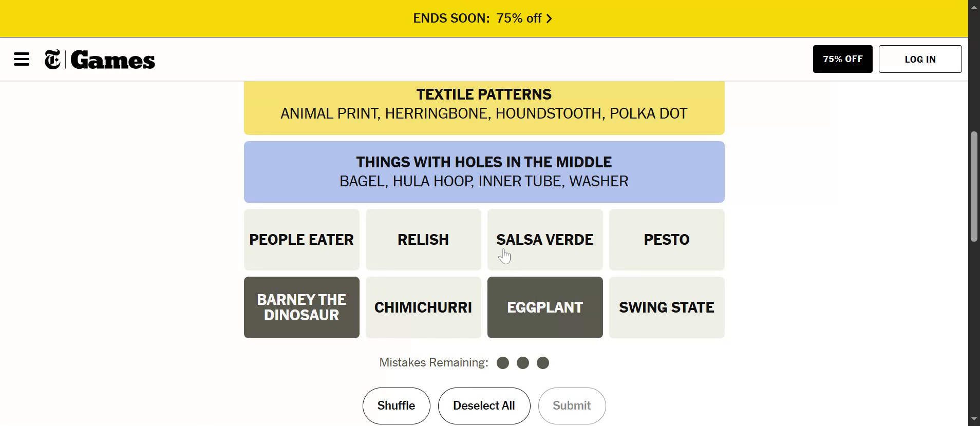The width and height of the screenshot is (980, 426).
Task: Select the PESTO tile
Action: click(667, 240)
